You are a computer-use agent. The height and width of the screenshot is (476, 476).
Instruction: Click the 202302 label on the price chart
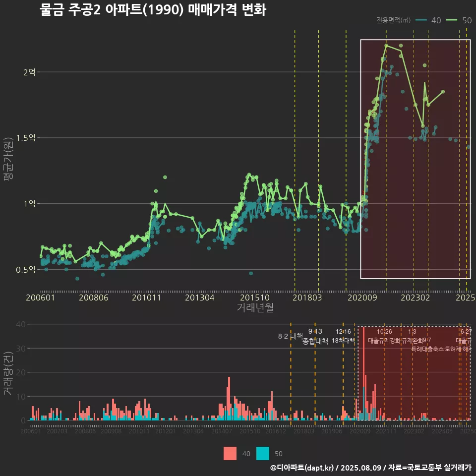(416, 297)
